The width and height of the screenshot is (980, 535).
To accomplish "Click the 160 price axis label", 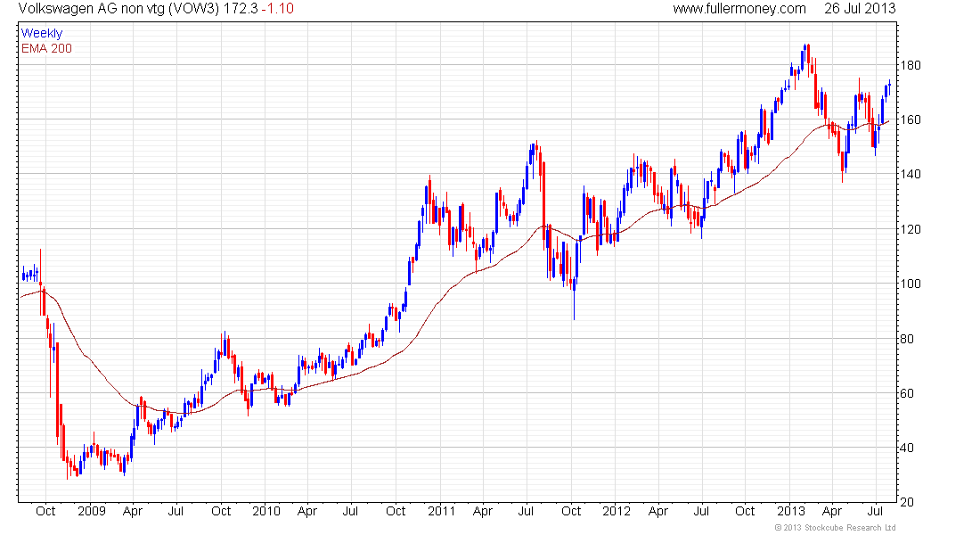I will click(x=910, y=119).
